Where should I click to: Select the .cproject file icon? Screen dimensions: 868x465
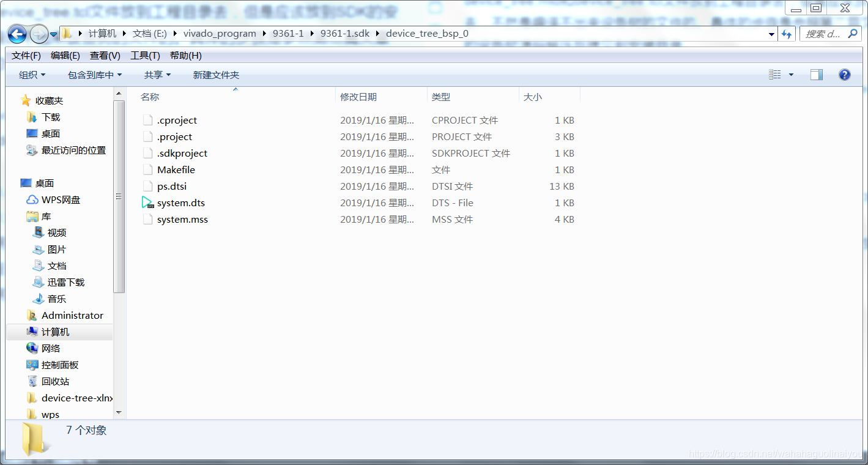[x=147, y=120]
